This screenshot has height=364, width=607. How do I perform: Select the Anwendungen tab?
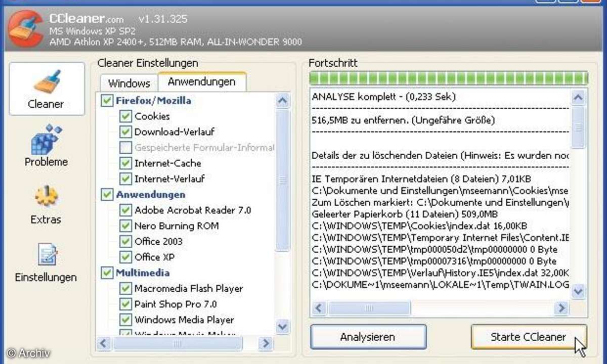point(202,81)
